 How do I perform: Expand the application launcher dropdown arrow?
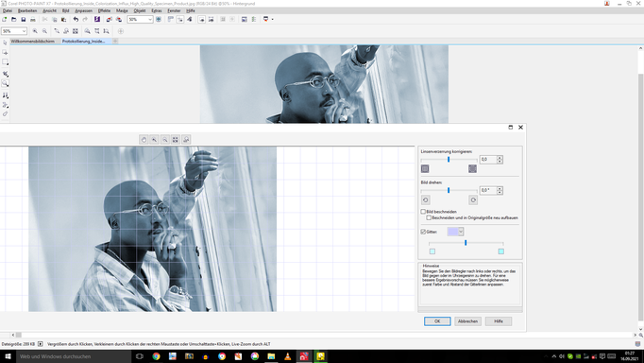(272, 19)
